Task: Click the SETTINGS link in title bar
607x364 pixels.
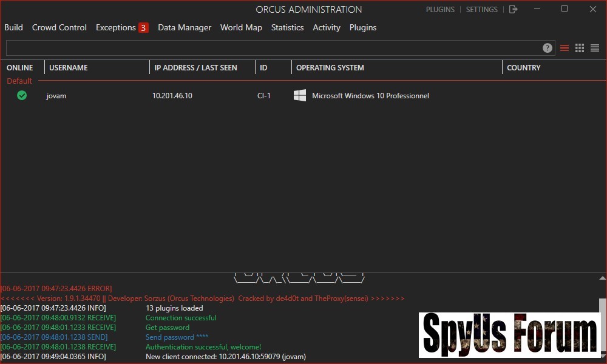Action: coord(481,10)
